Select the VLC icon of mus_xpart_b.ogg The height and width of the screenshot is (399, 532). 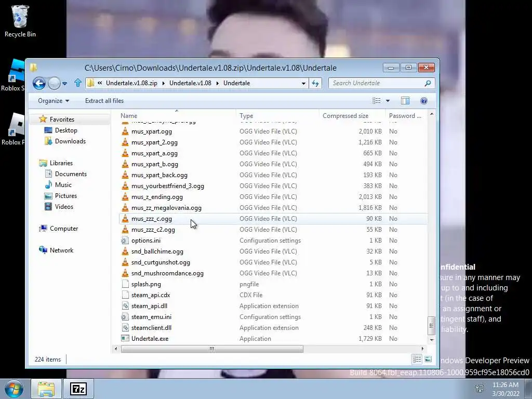click(125, 164)
